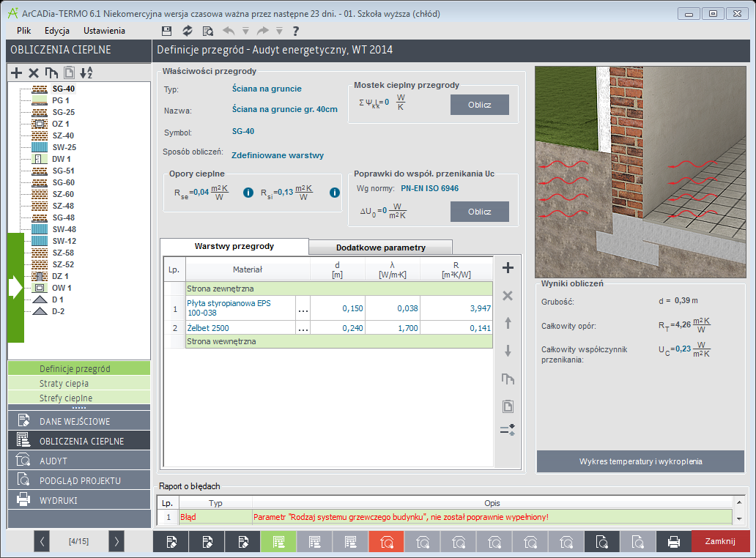Select window OZ 1 in the list
This screenshot has width=756, height=558.
(61, 124)
